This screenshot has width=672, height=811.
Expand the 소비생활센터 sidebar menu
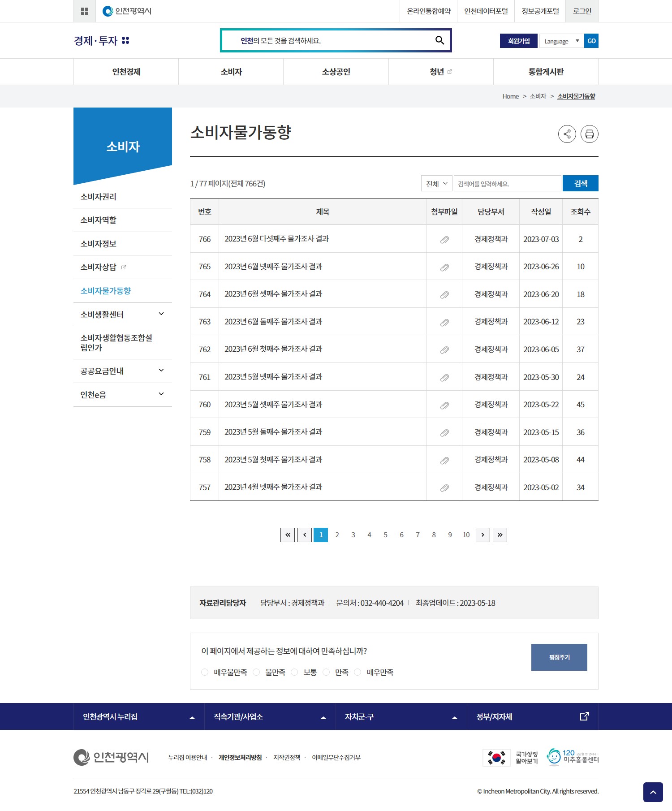point(161,314)
